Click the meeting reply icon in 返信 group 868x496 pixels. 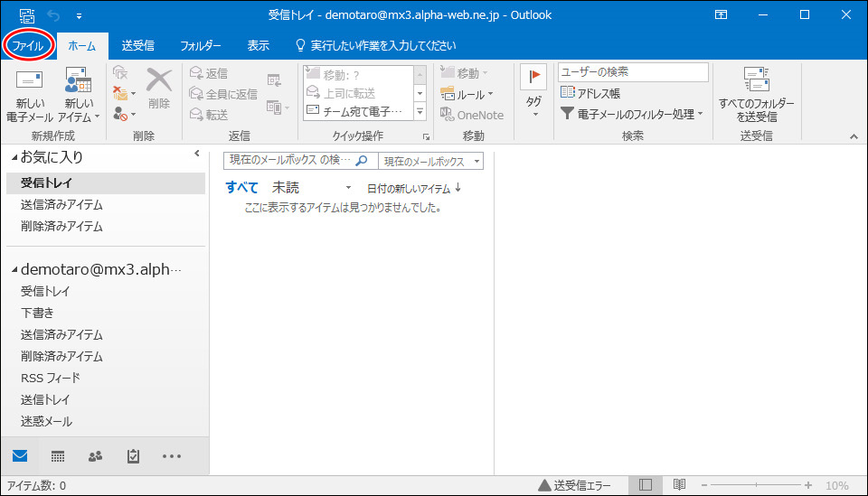click(274, 80)
